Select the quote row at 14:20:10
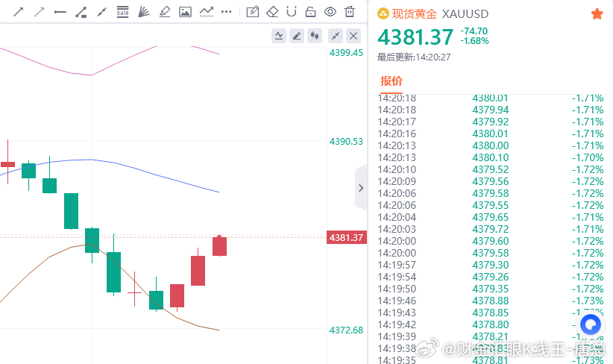Screen dimensions: 613x364 [x=491, y=169]
